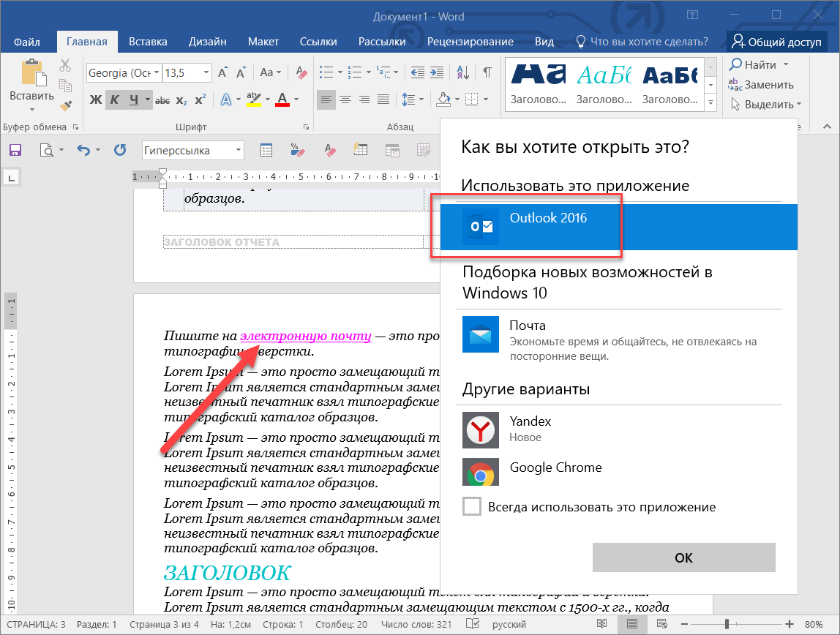Save the document from quick access toolbar

[x=15, y=150]
